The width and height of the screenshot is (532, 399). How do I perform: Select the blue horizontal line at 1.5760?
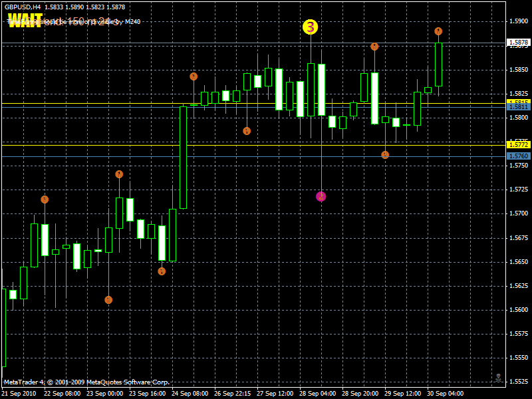coord(254,156)
